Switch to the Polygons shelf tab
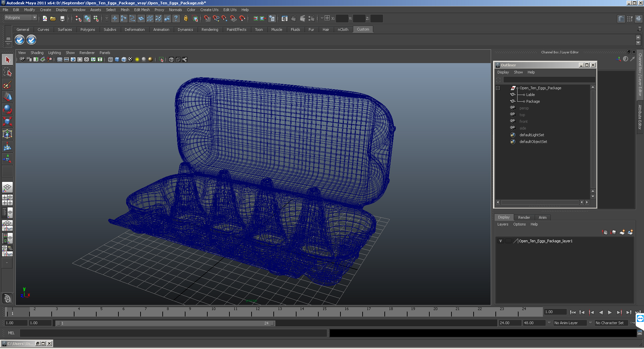 pos(88,30)
